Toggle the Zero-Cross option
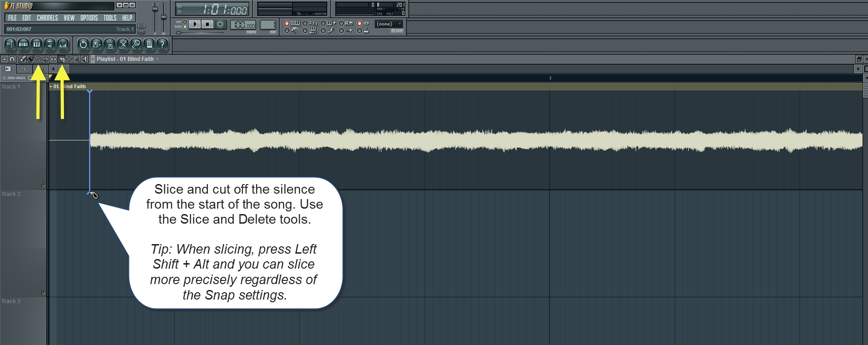The width and height of the screenshot is (868, 345). tap(5, 78)
